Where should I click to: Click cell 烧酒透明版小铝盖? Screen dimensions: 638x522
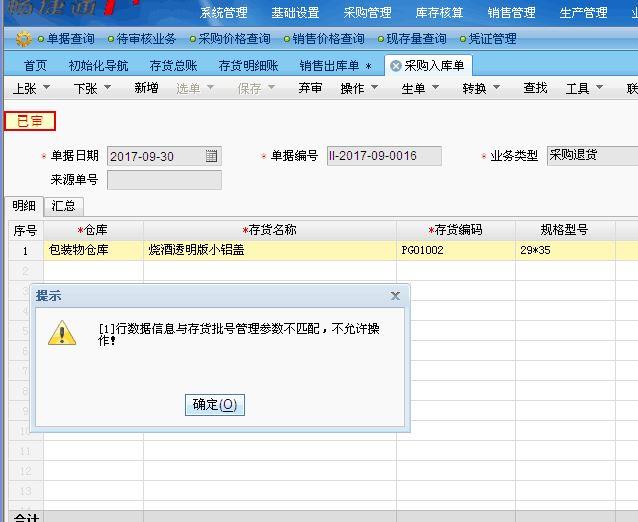pos(270,250)
